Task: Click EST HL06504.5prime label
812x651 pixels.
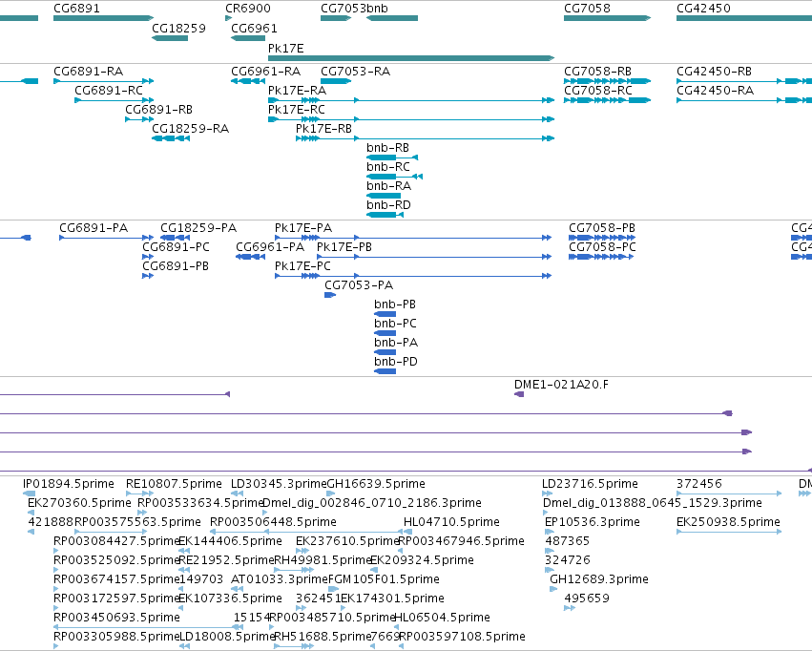Action: tap(442, 618)
